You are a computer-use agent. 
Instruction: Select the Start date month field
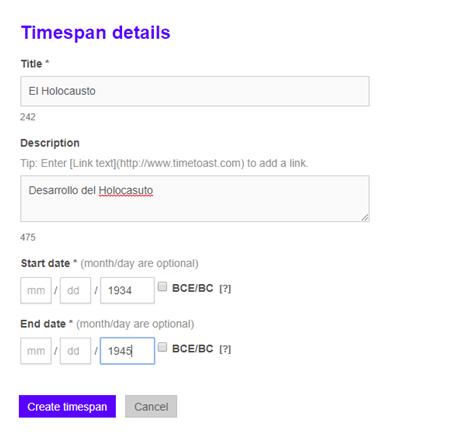coord(36,290)
